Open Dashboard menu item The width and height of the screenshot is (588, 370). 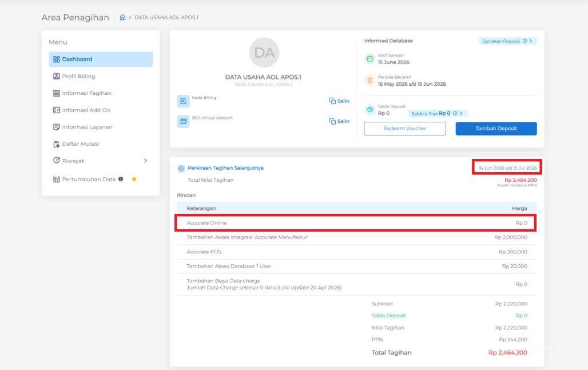click(101, 59)
